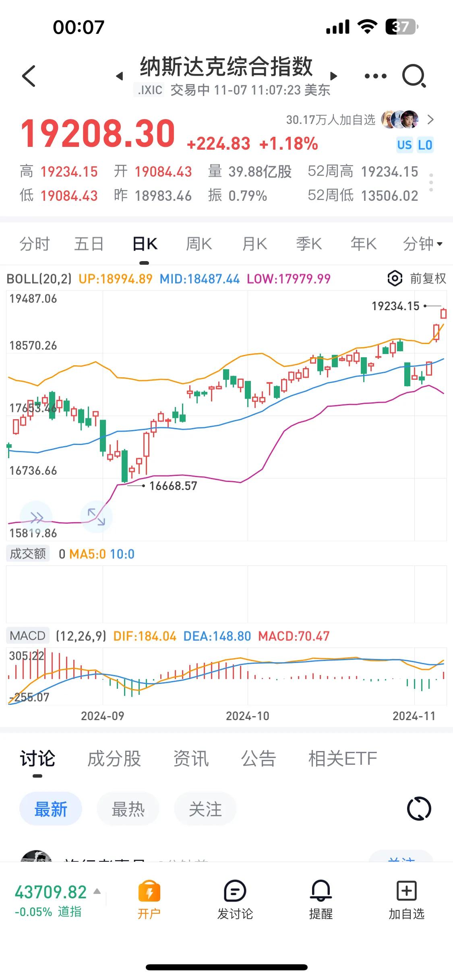Select the 季K quarterly chart tab
453x980 pixels.
coord(309,244)
